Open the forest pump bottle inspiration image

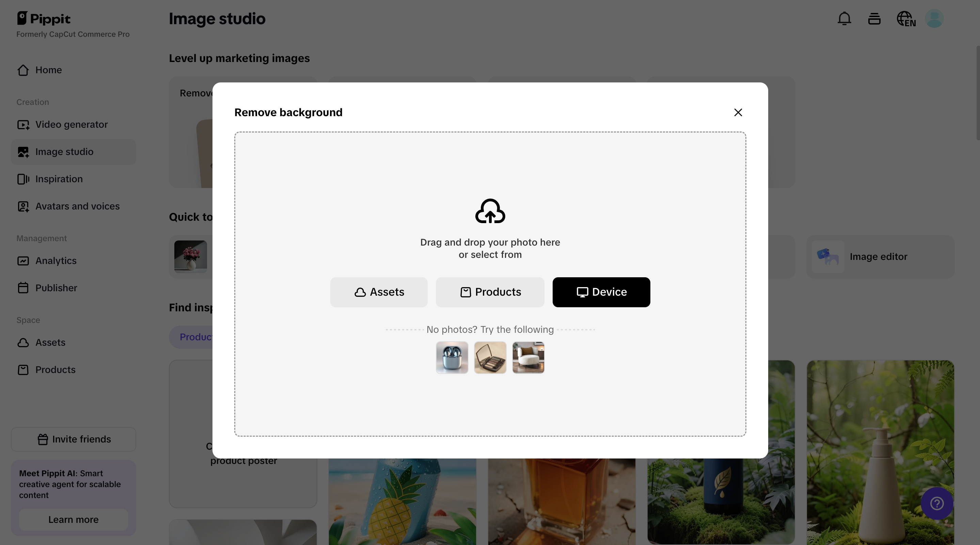[x=880, y=452]
